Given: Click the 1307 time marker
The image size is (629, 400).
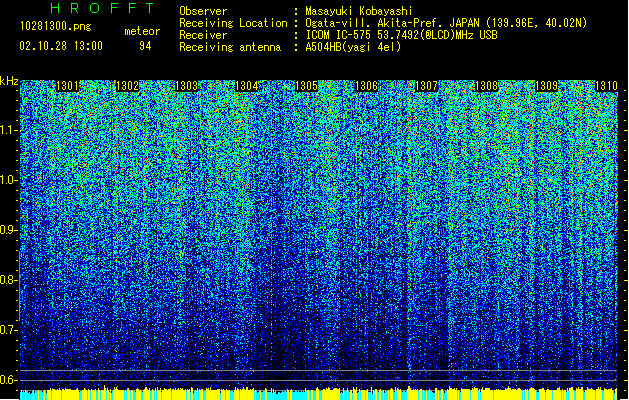Looking at the screenshot, I should click(426, 86).
